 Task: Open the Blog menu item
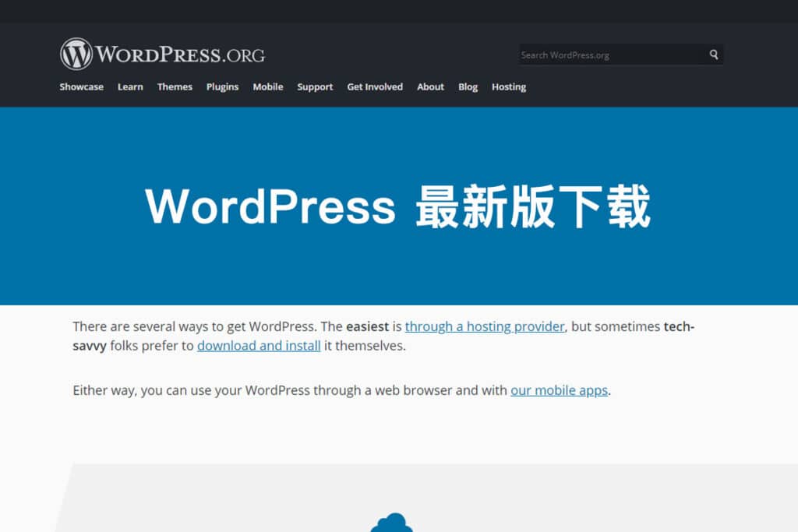pos(468,87)
